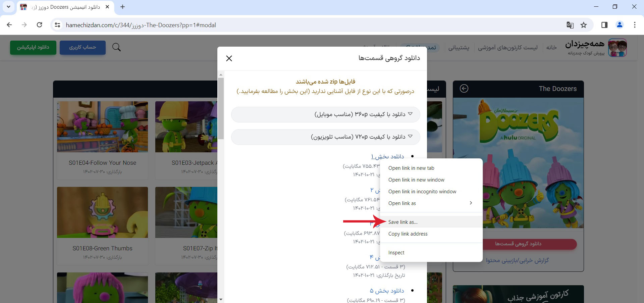Viewport: 644px width, 303px height.
Task: Click the back arrow in The Doozers panel
Action: [x=464, y=89]
